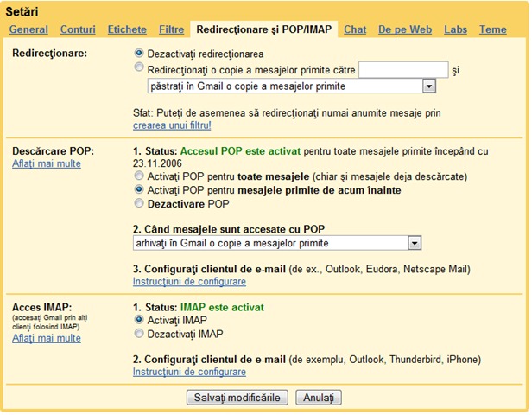Choose the Dezactivaţi IMAP radio button
Image resolution: width=532 pixels, height=415 pixels.
pyautogui.click(x=139, y=334)
